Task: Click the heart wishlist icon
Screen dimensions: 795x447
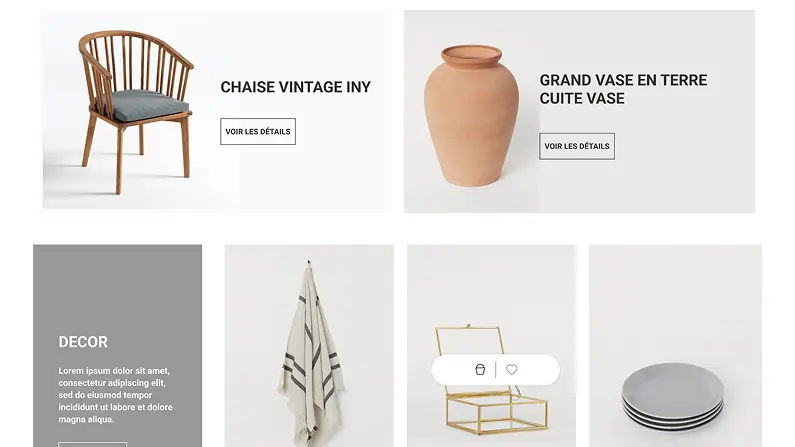Action: pos(512,369)
